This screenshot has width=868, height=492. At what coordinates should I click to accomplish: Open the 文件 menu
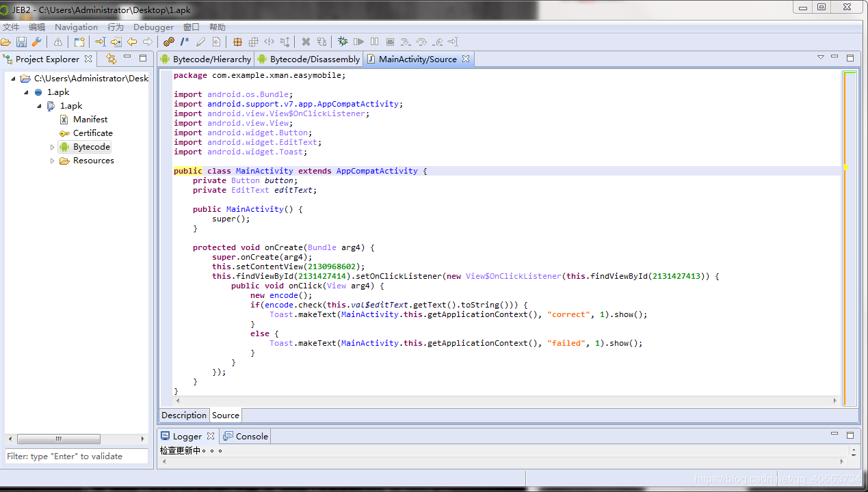pos(11,27)
